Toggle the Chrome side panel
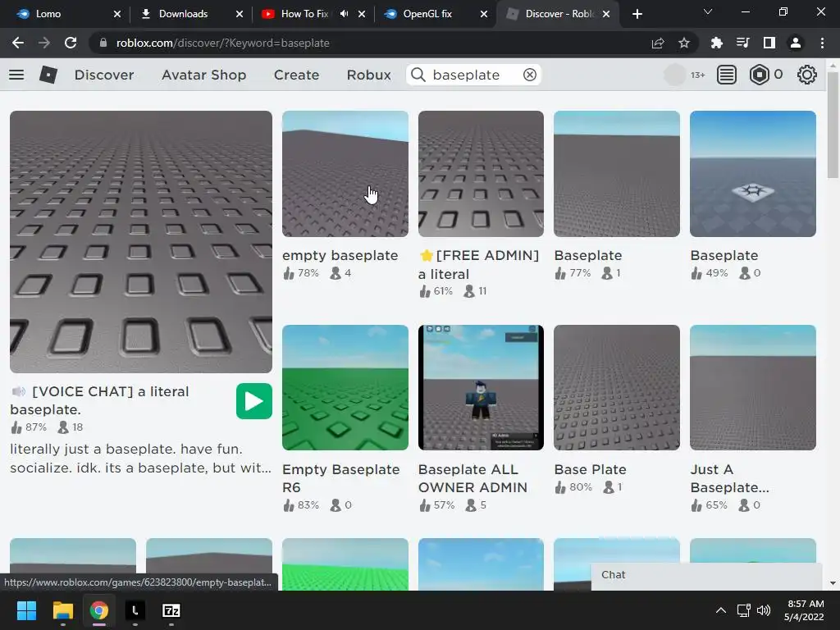The height and width of the screenshot is (630, 840). tap(769, 43)
